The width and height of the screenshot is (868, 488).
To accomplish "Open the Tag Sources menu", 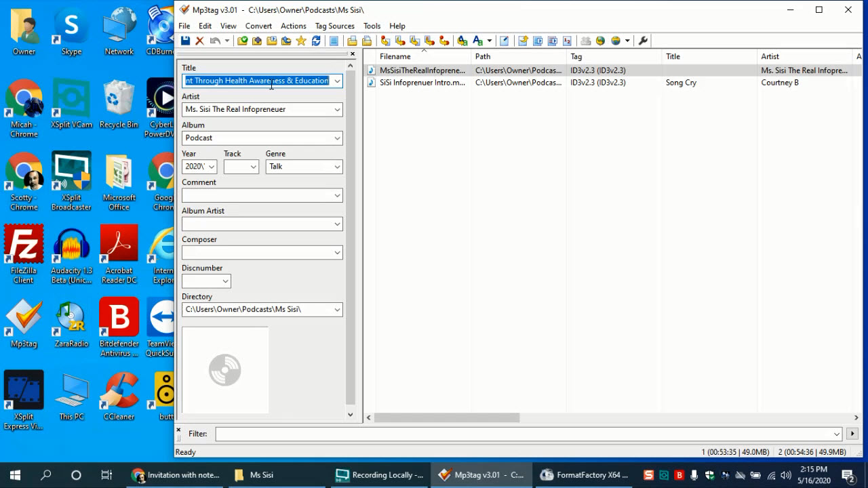I will click(335, 26).
